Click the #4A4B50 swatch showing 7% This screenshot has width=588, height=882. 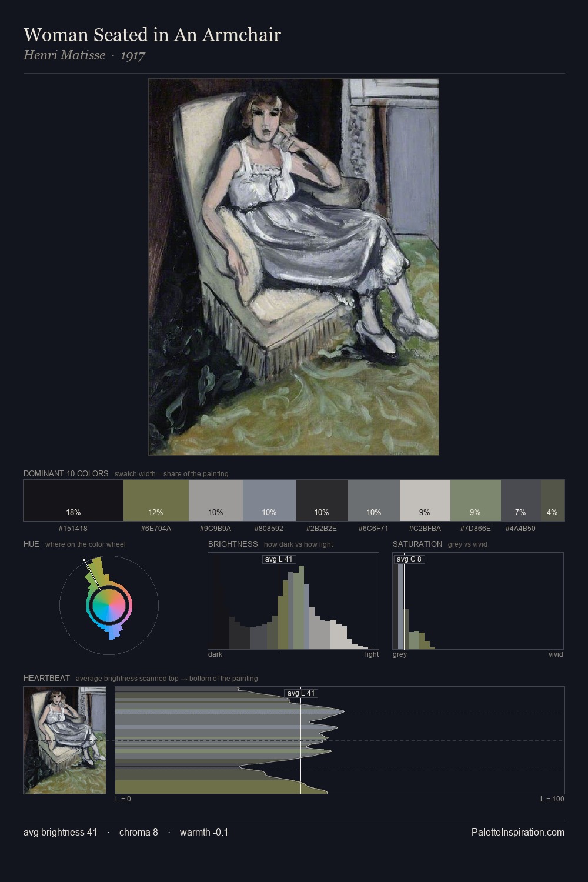521,500
